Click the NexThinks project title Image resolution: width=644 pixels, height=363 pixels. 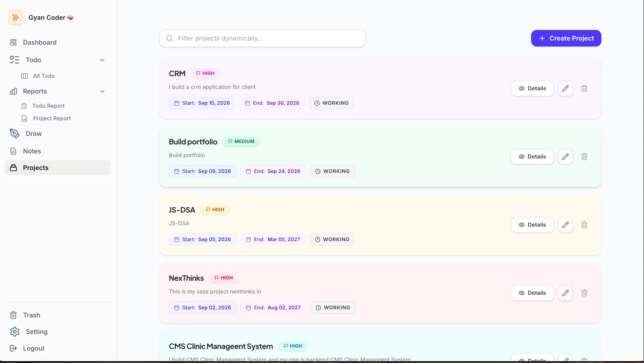pyautogui.click(x=186, y=278)
